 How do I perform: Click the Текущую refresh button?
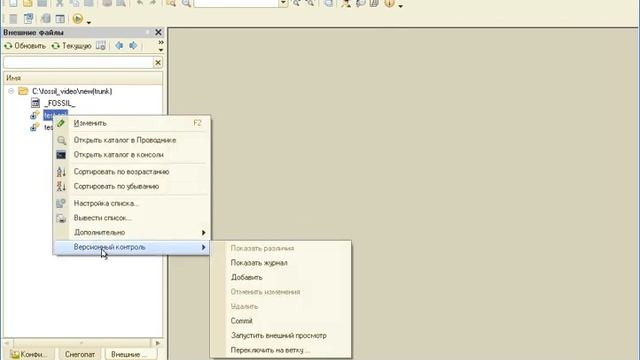click(x=71, y=46)
